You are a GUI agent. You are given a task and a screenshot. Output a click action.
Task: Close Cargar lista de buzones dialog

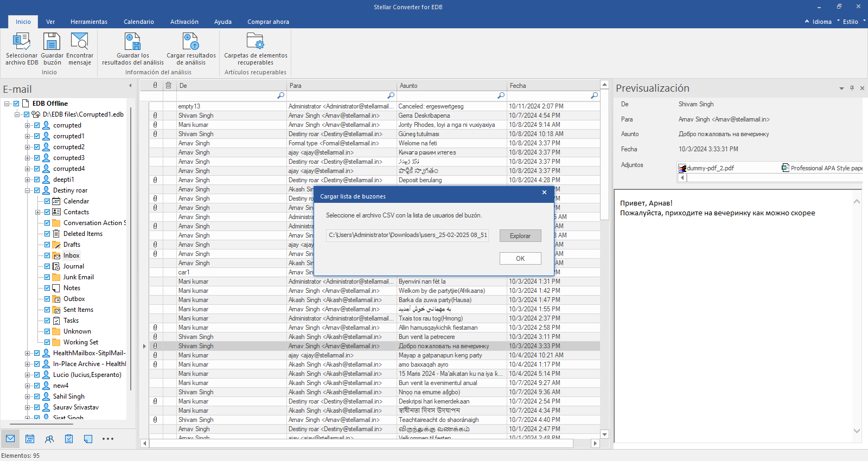click(544, 193)
